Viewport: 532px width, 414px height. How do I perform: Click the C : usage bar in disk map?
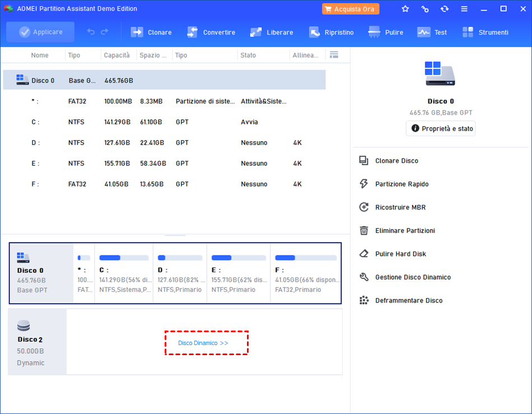pos(124,258)
